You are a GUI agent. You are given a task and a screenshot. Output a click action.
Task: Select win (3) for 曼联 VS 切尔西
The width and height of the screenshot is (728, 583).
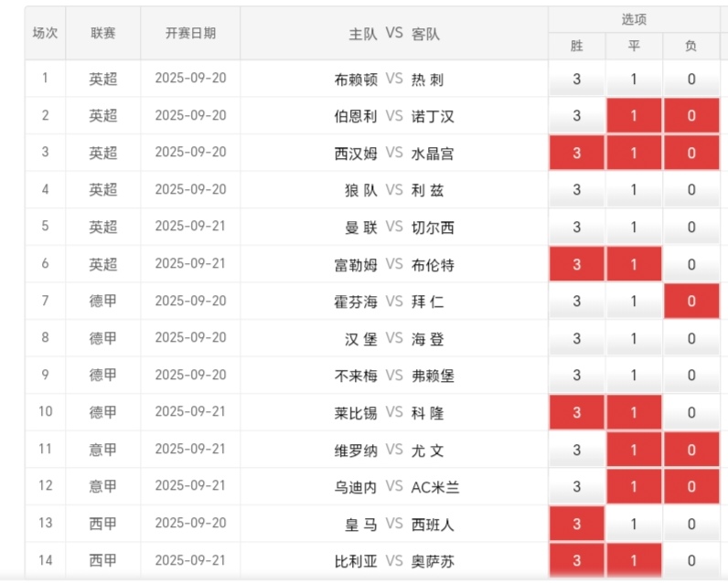[x=577, y=227]
